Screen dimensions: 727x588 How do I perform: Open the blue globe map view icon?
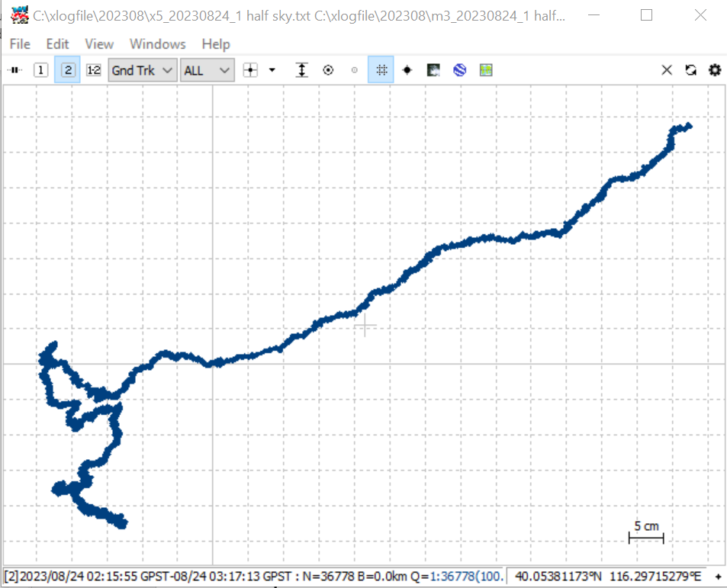[x=459, y=70]
